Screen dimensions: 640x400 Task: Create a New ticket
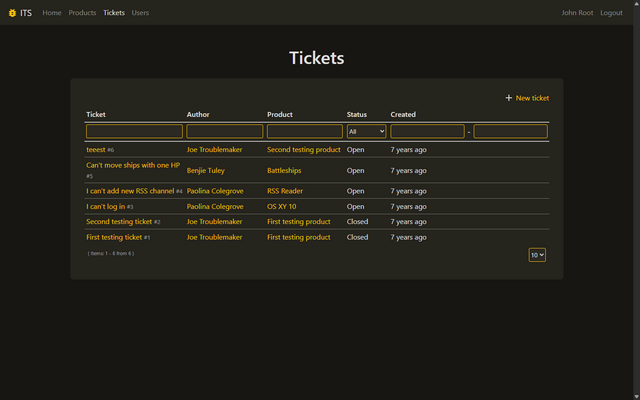pos(532,98)
